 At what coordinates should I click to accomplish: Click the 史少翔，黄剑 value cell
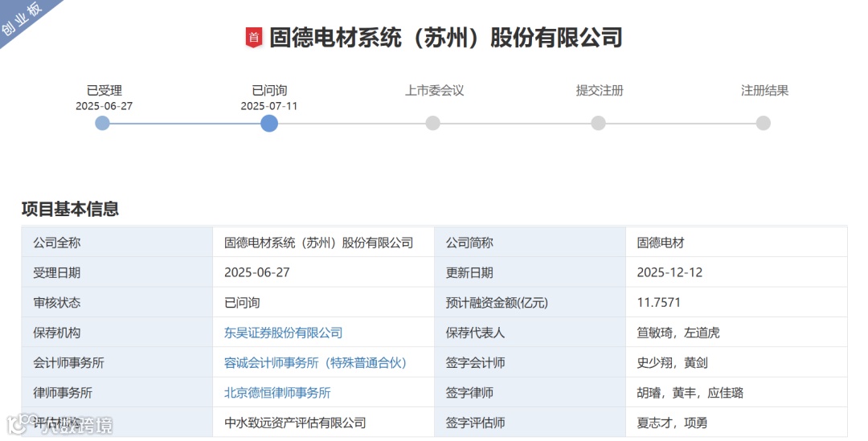[736, 362]
